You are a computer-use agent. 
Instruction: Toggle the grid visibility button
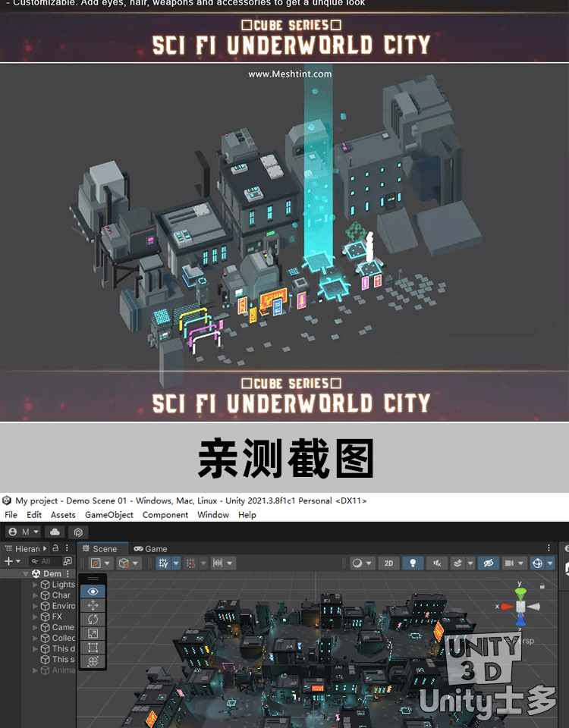coord(164,563)
